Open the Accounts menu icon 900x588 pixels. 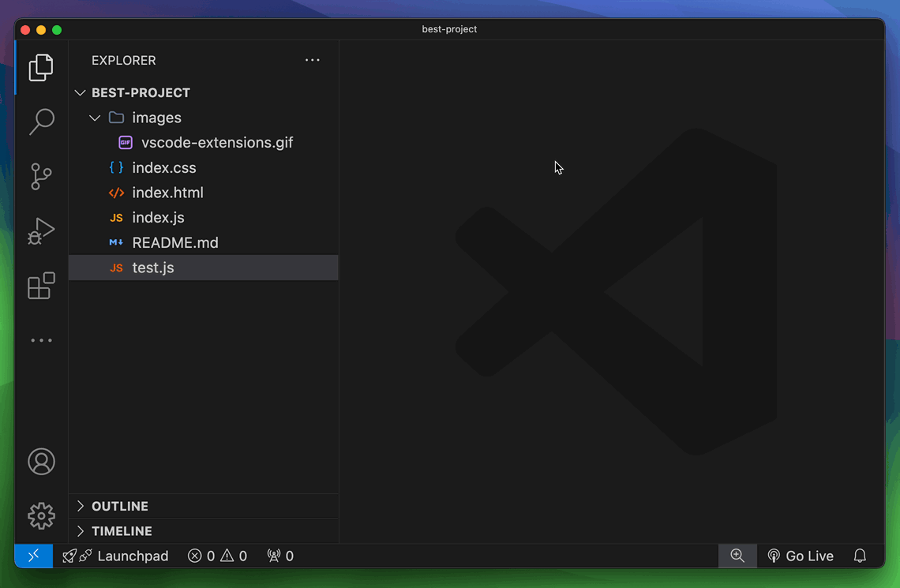pos(41,462)
